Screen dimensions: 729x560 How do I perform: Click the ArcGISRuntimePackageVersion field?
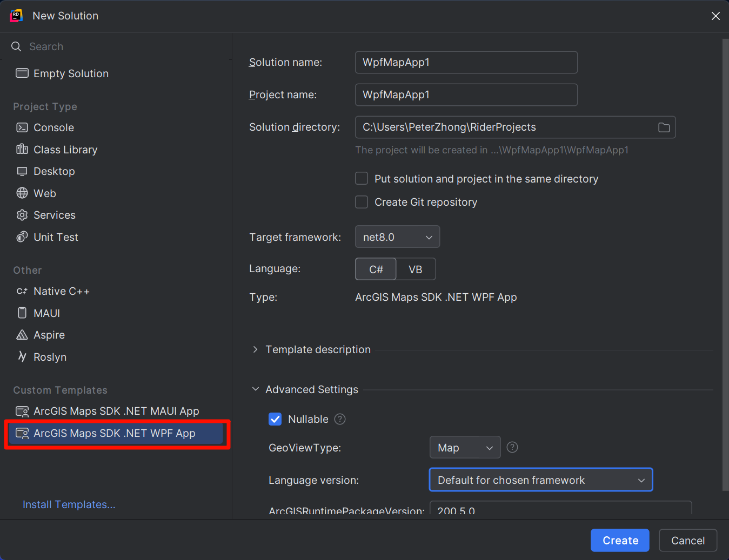(560, 508)
